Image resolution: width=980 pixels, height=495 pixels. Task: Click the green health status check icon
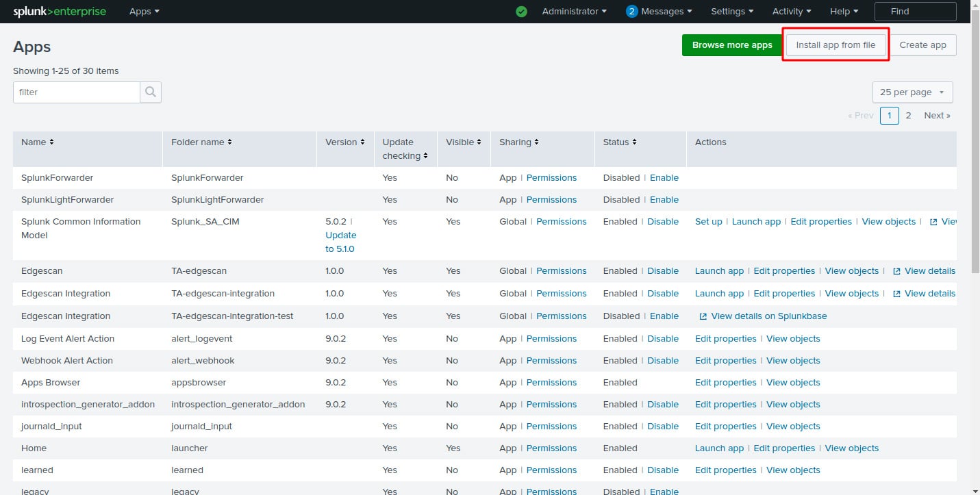tap(522, 12)
